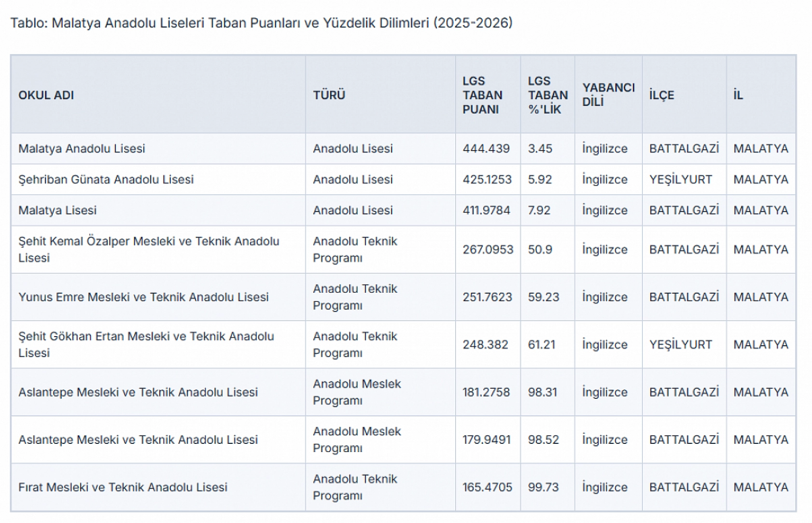Click YEŞİLYURT district in Şehriban Günata row
The height and width of the screenshot is (523, 812).
click(x=681, y=179)
